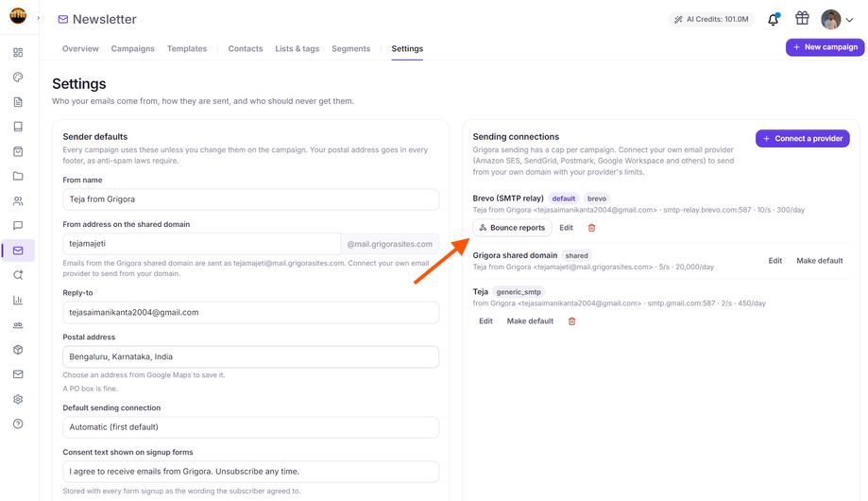Viewport: 868px width, 501px height.
Task: Edit the Teja generic_smtp connection
Action: (485, 320)
